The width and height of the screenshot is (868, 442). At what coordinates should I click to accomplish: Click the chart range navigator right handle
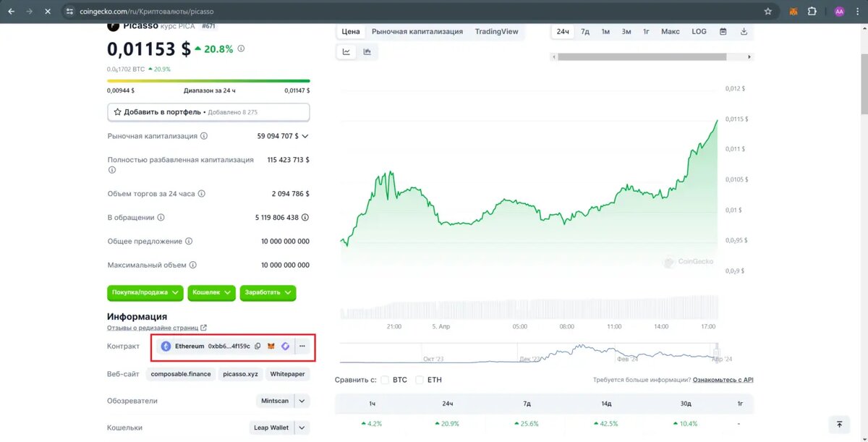pyautogui.click(x=718, y=352)
